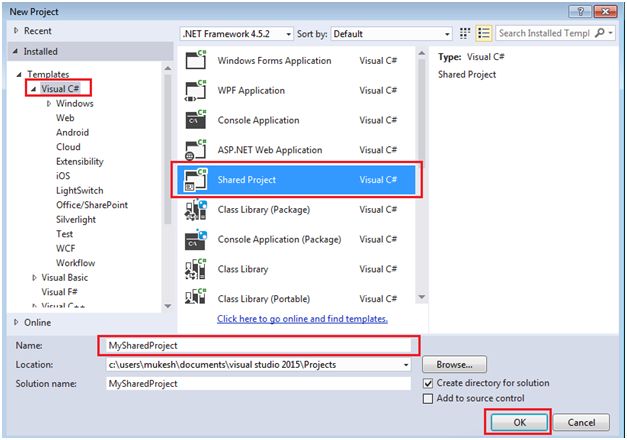Expand the Visual Basic tree node
The width and height of the screenshot is (627, 440).
[34, 278]
